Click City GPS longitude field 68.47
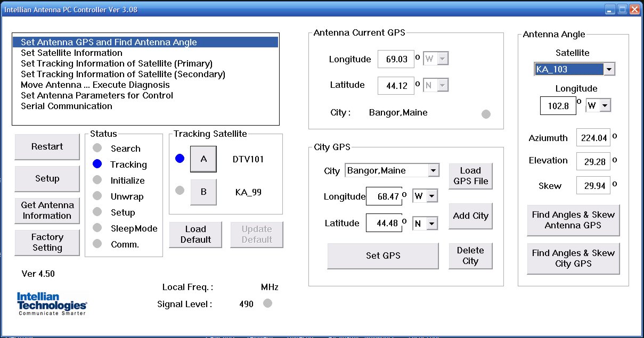 click(384, 196)
